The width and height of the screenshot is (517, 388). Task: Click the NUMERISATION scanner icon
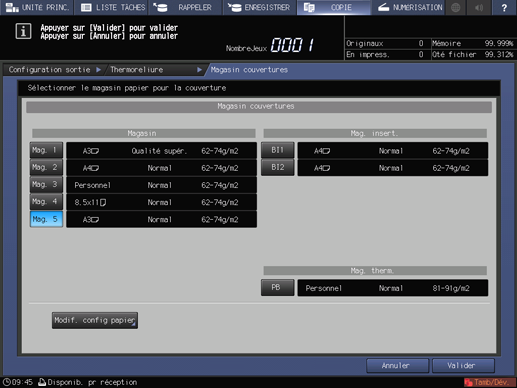click(x=383, y=7)
